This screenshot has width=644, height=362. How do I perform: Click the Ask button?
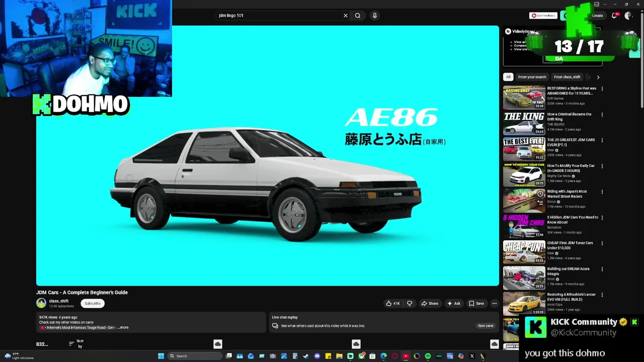(x=453, y=303)
